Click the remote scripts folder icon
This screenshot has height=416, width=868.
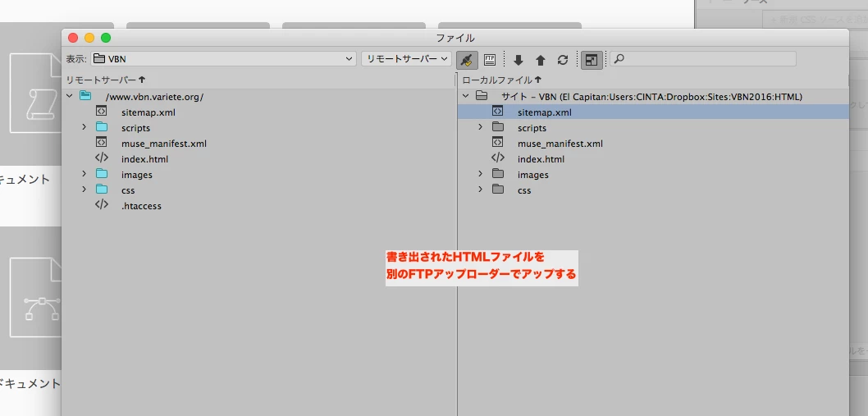click(x=101, y=126)
